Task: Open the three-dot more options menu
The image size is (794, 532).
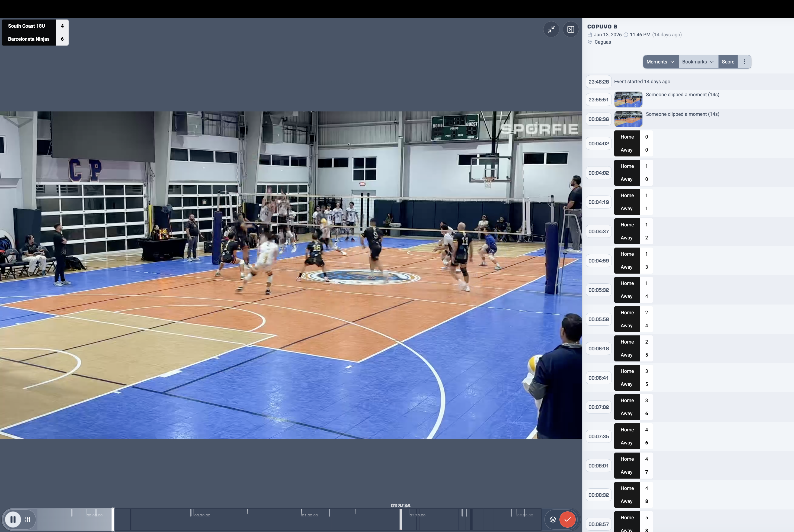Action: pos(744,62)
